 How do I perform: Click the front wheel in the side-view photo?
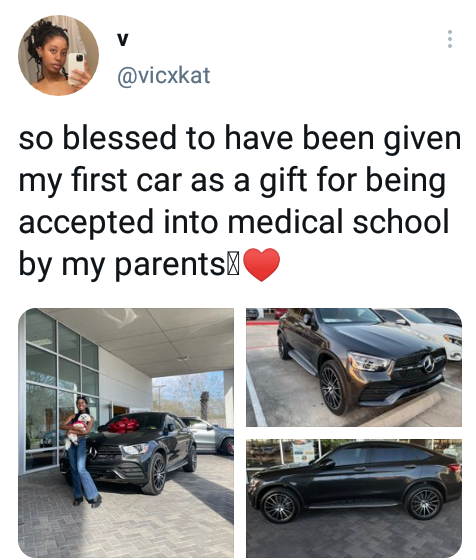(279, 507)
